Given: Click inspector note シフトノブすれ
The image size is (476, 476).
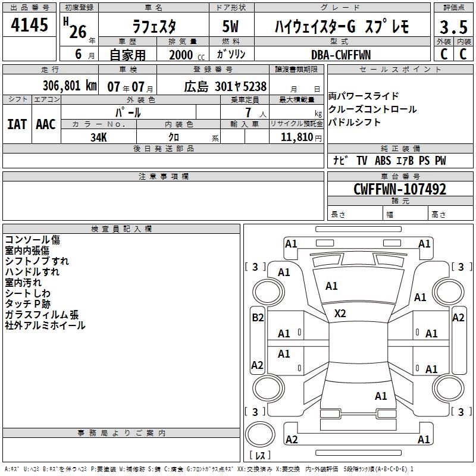Looking at the screenshot, I should click(37, 261).
